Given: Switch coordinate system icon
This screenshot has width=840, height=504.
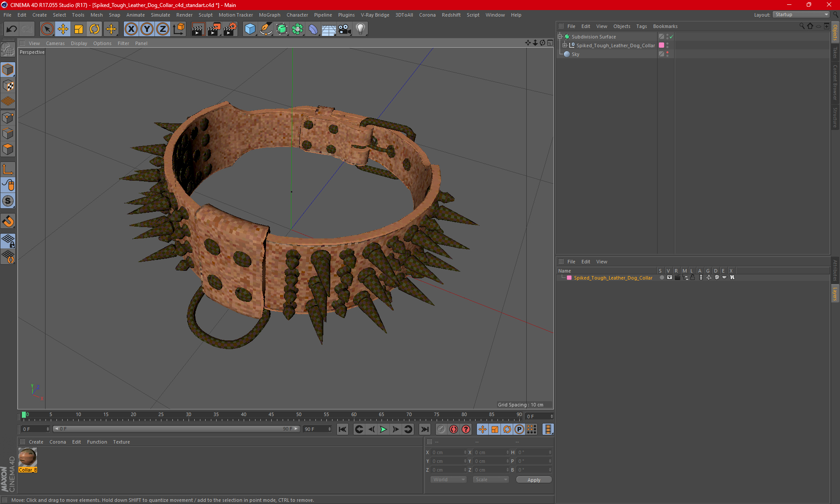Looking at the screenshot, I should [x=178, y=29].
